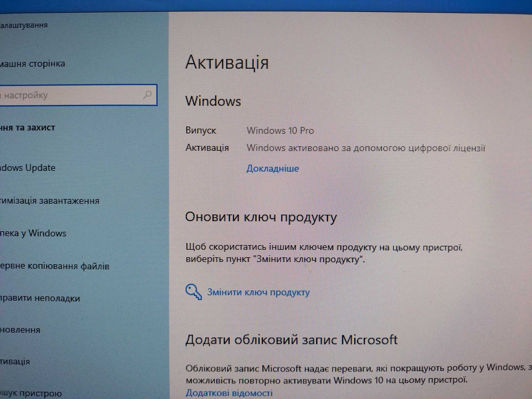
Task: Open Windows Update in sidebar
Action: (x=28, y=168)
